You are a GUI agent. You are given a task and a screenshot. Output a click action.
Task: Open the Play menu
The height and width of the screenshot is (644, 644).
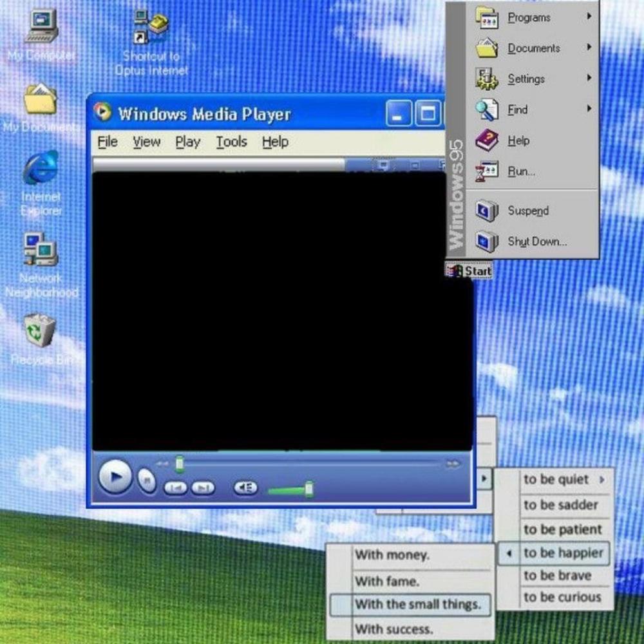pyautogui.click(x=187, y=142)
